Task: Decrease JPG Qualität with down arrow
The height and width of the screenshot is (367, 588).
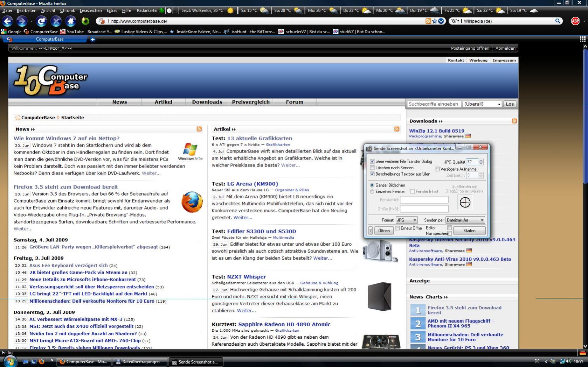Action: coord(481,164)
